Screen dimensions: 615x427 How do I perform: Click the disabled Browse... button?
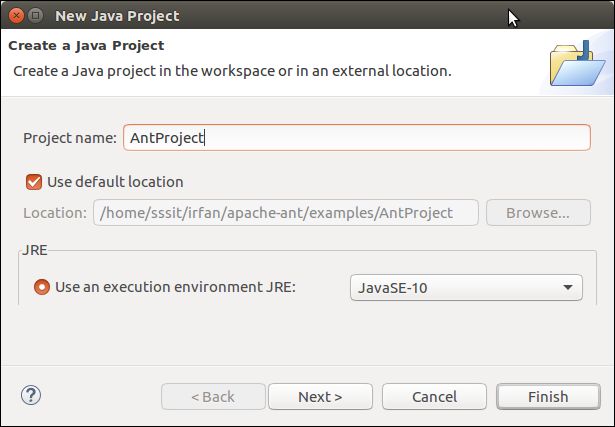click(538, 213)
